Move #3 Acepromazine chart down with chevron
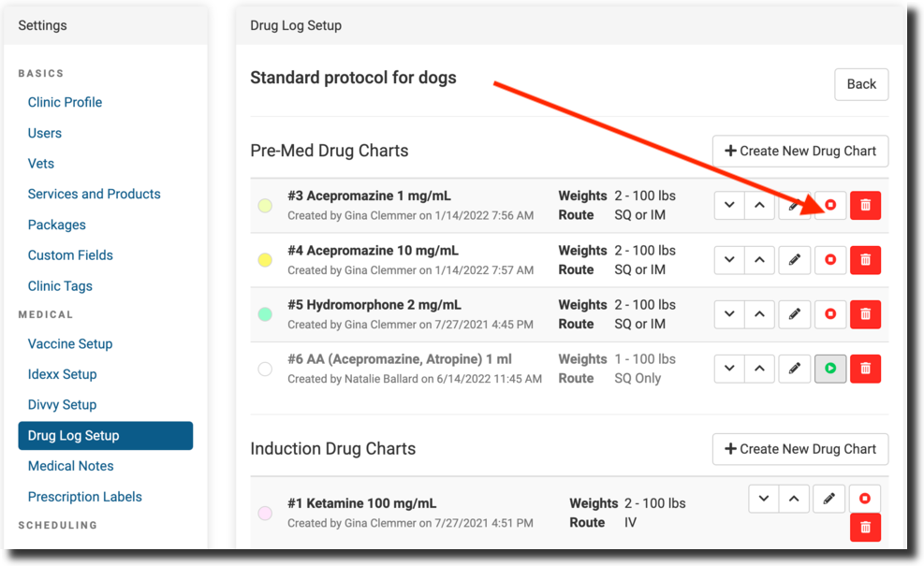924x566 pixels. coord(729,205)
